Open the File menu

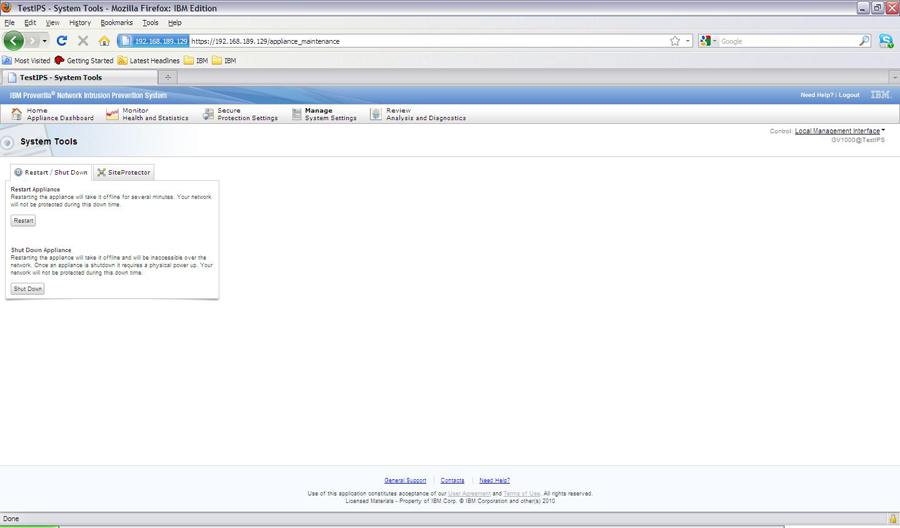(9, 23)
